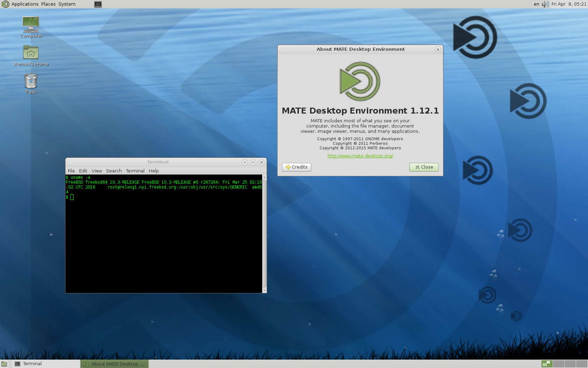This screenshot has height=368, width=588.
Task: Open the Search menu in Terminal
Action: pyautogui.click(x=114, y=171)
